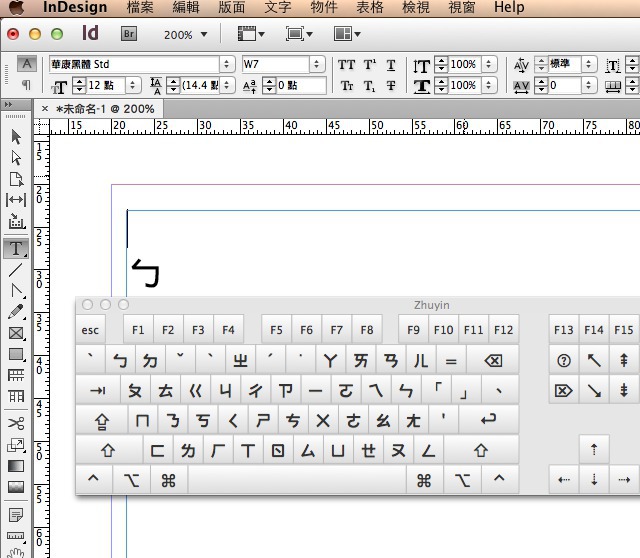The height and width of the screenshot is (558, 640).
Task: Open the vertical scale 100% dropdown
Action: [489, 64]
